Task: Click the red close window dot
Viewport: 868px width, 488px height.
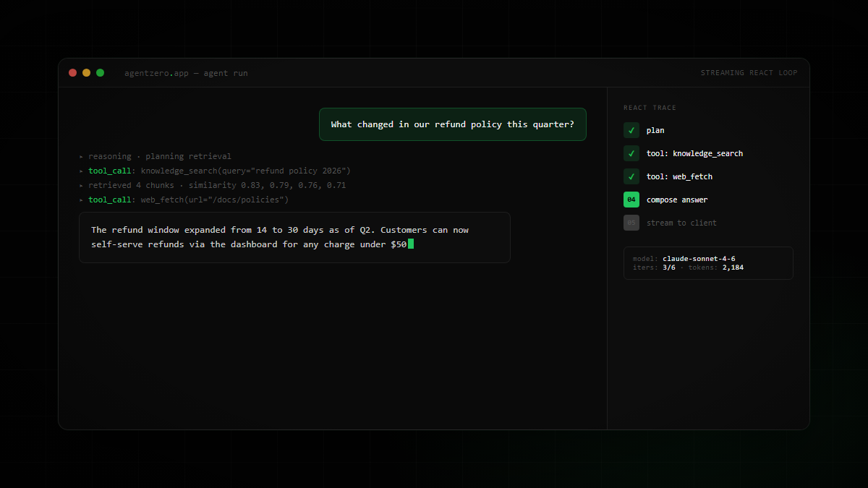Action: (72, 72)
